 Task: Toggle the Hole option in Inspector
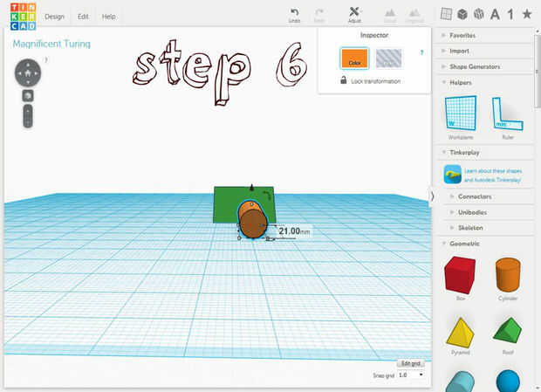[388, 58]
